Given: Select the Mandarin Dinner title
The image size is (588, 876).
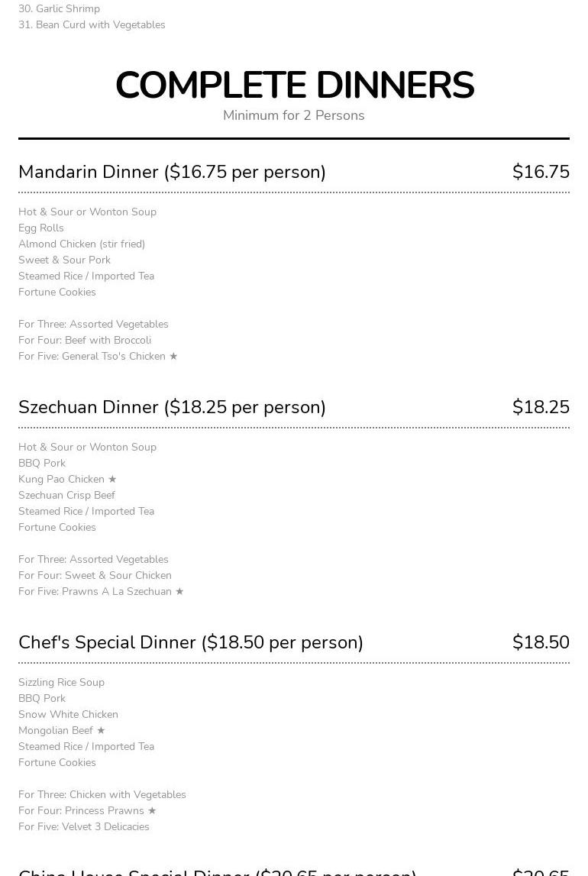Looking at the screenshot, I should pos(172,172).
